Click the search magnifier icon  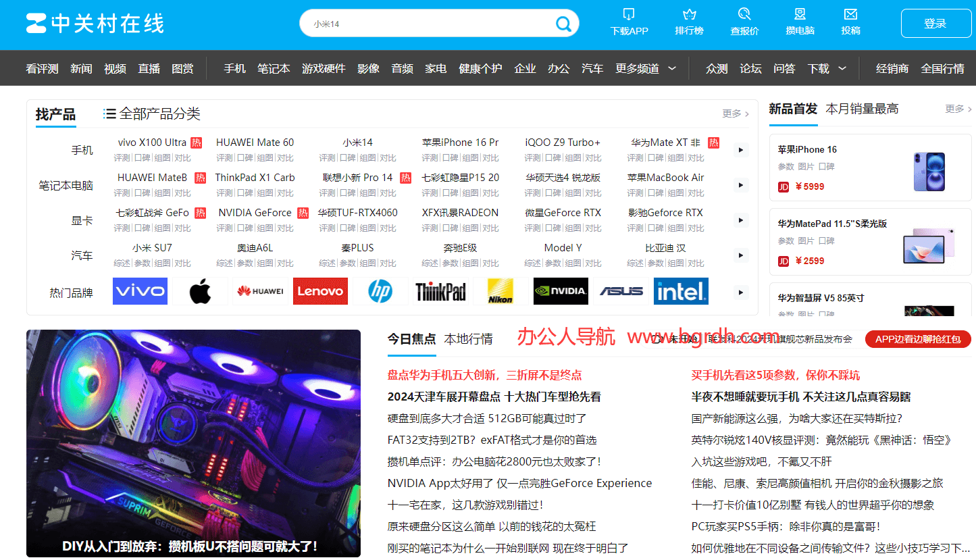click(x=563, y=24)
